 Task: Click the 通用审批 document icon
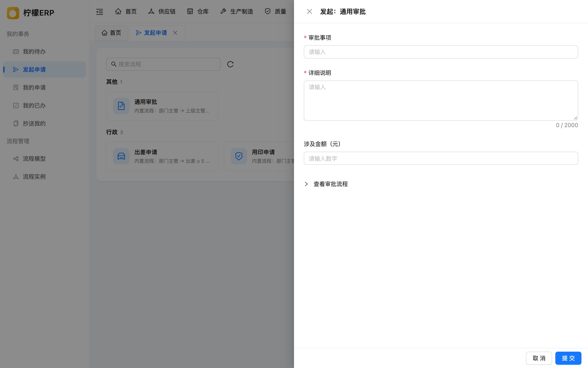pyautogui.click(x=121, y=106)
